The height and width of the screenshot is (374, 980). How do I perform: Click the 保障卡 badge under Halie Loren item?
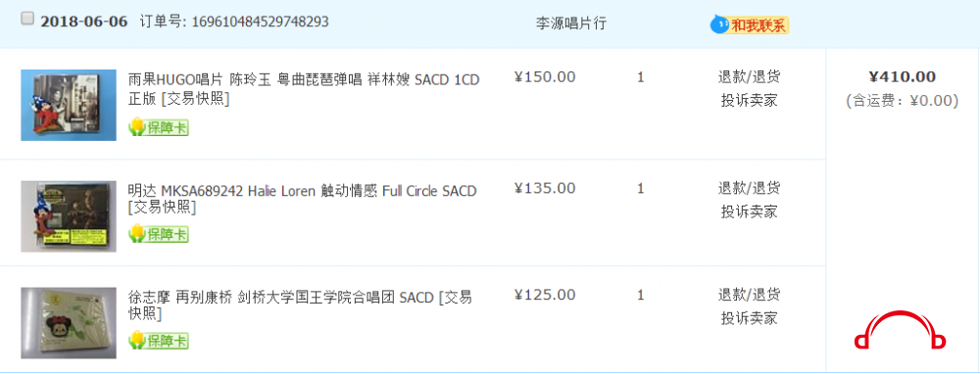click(x=159, y=234)
